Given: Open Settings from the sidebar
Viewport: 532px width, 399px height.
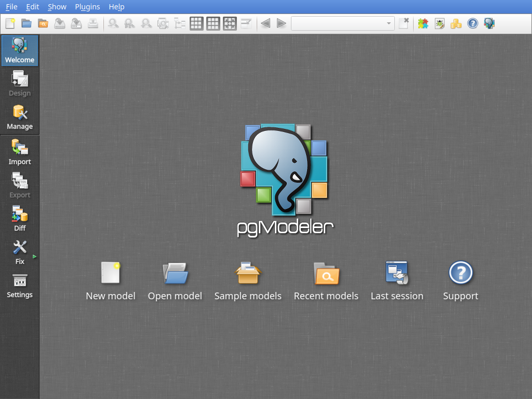Looking at the screenshot, I should point(20,285).
